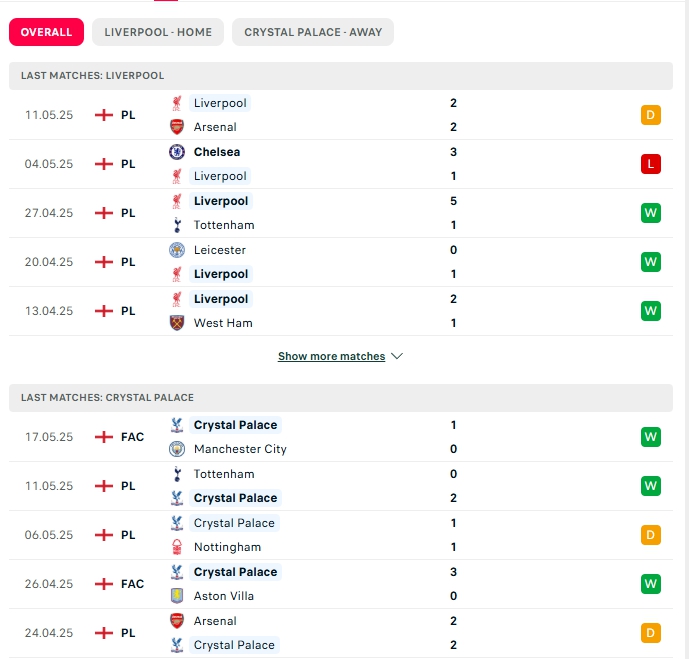
Task: Switch to the Crystal Palace - Away tab
Action: (313, 32)
